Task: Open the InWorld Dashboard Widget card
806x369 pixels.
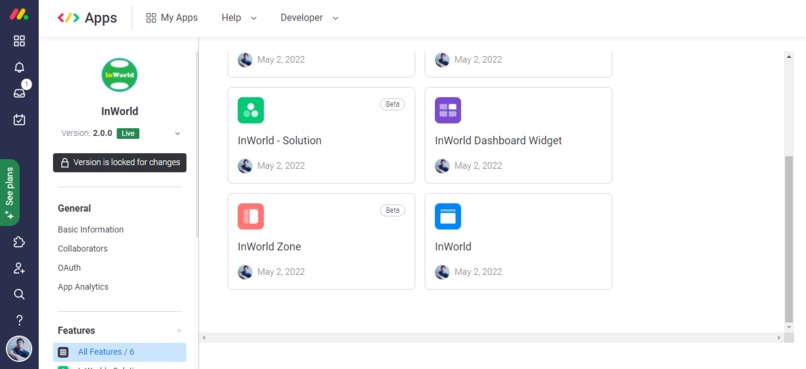Action: [x=518, y=135]
